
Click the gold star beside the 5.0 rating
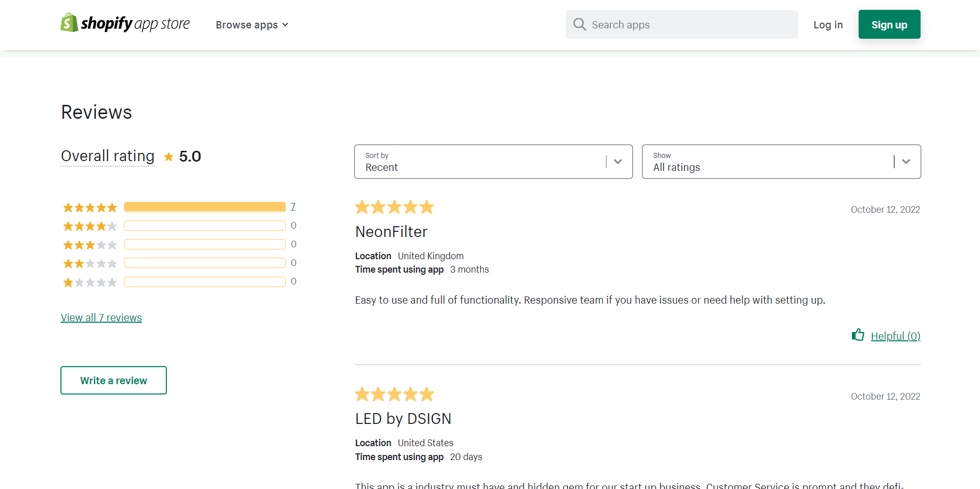click(x=168, y=156)
